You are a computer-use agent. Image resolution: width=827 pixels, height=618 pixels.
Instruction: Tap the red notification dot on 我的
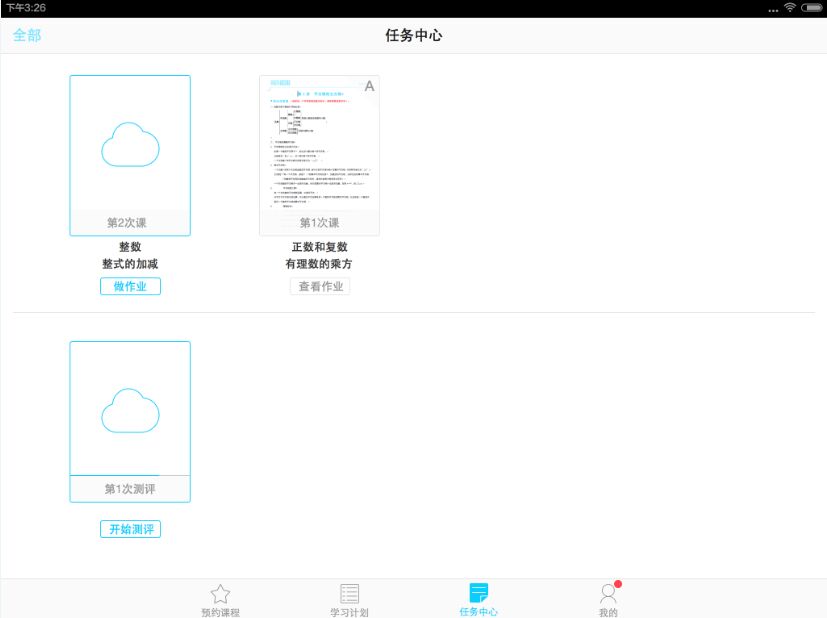(618, 583)
